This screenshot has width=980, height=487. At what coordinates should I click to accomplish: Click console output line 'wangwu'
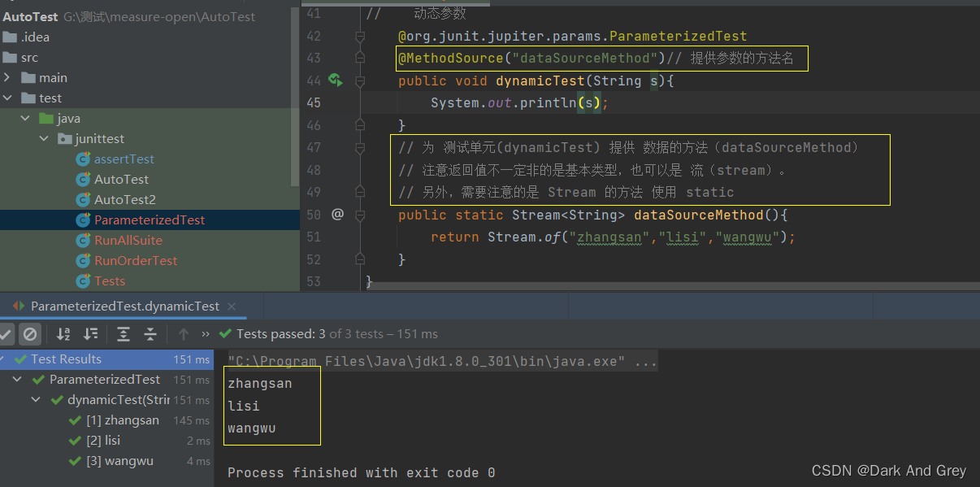tap(252, 428)
